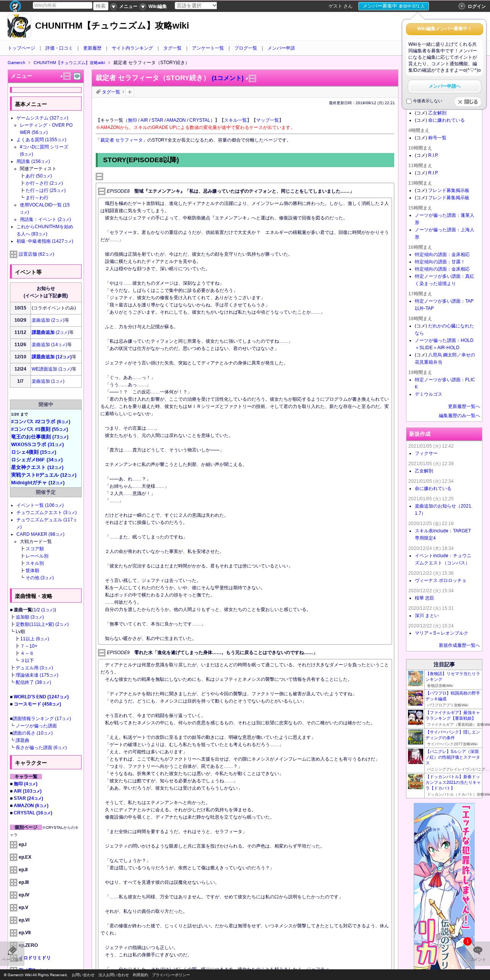Open お問い合わせ footer link
The height and width of the screenshot is (980, 490).
83,975
